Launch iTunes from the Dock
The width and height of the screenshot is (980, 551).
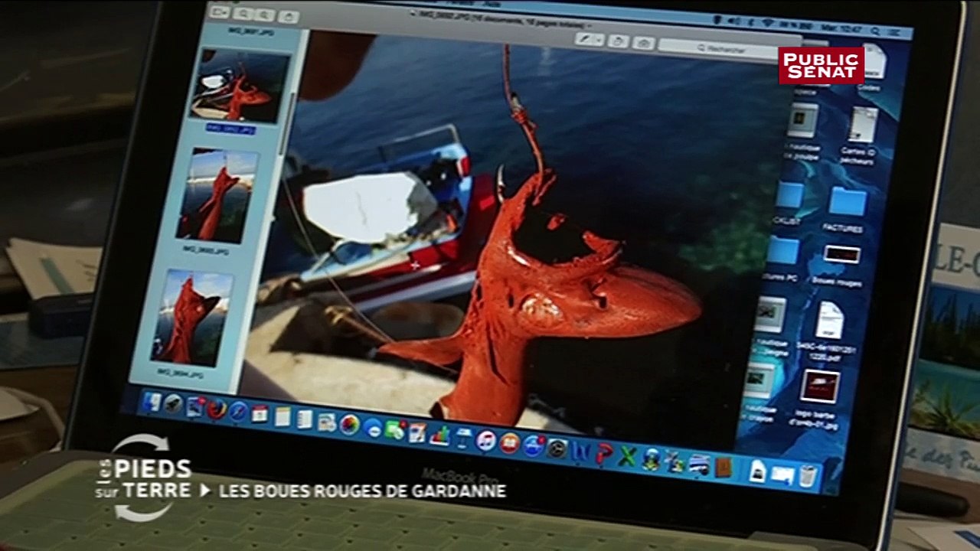pyautogui.click(x=485, y=441)
